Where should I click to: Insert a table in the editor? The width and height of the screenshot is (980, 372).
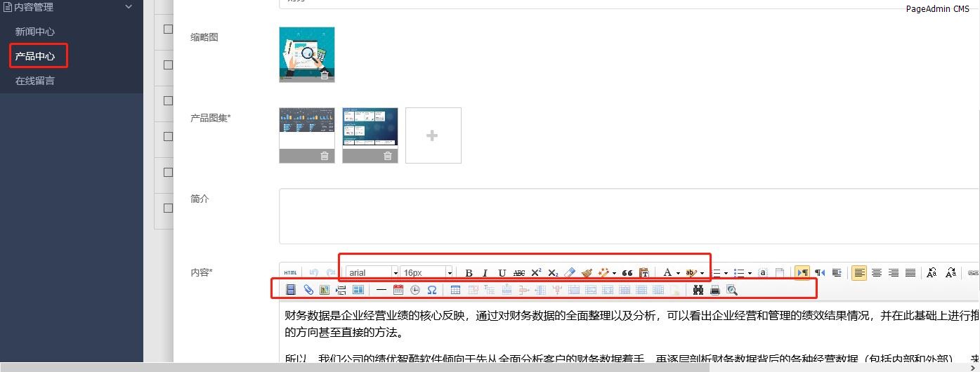pyautogui.click(x=455, y=290)
